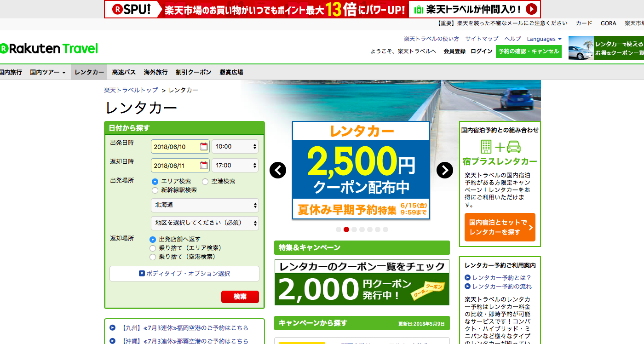The image size is (644, 344).
Task: Click the 不審なメールにご注意ください notice
Action: 501,23
